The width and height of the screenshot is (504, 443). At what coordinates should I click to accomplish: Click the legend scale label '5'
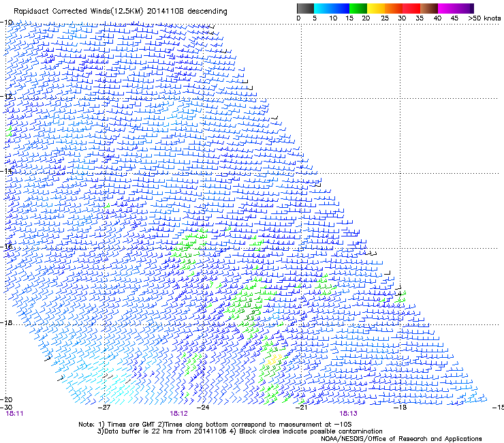click(315, 18)
